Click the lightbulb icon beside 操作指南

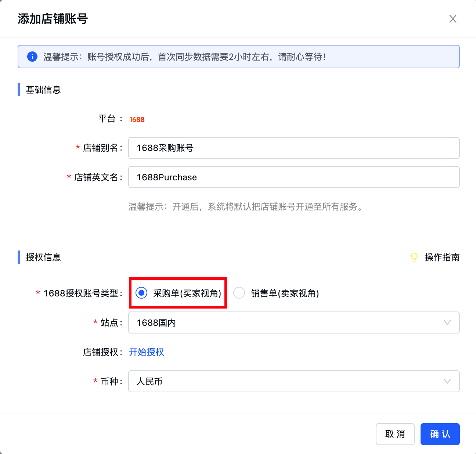point(414,257)
